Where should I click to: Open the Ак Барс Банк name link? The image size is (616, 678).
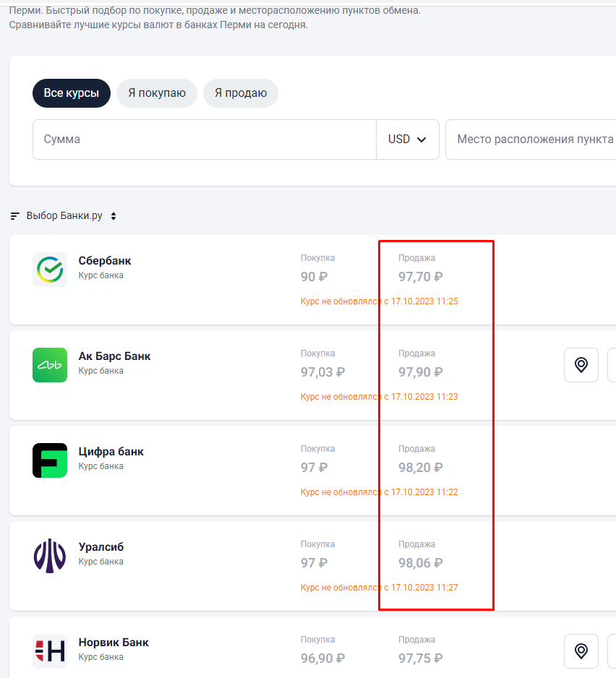tap(114, 356)
